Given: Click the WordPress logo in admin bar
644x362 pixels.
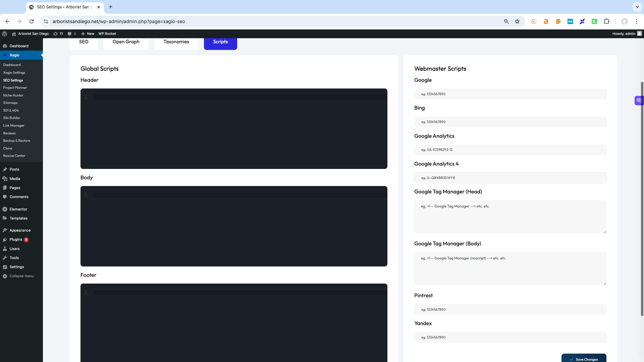Looking at the screenshot, I should pyautogui.click(x=5, y=34).
